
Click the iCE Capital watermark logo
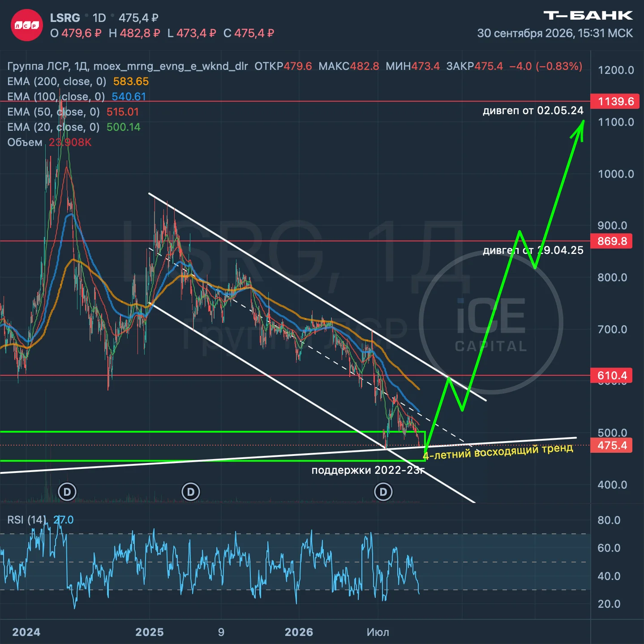coord(491,322)
